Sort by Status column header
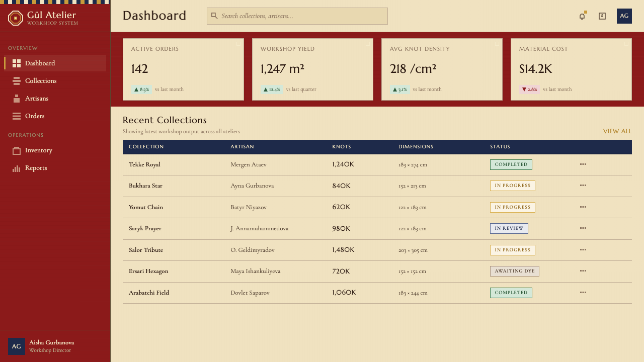Viewport: 644px width, 362px height. 500,147
